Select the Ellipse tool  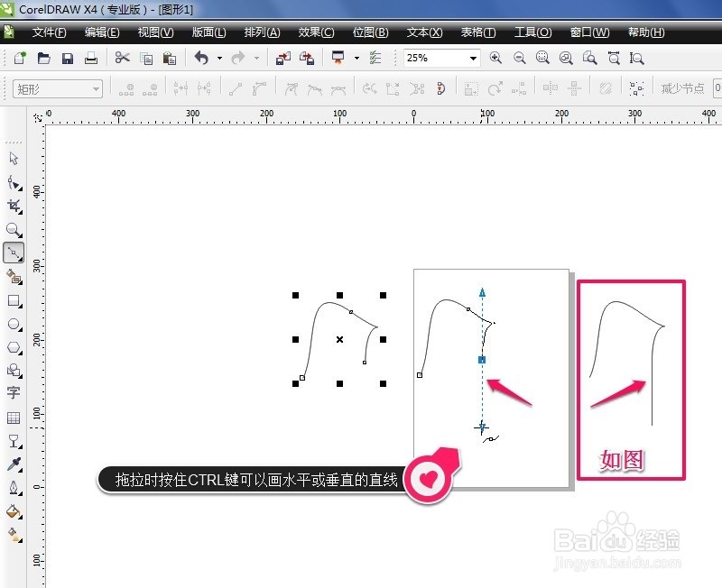click(x=14, y=325)
